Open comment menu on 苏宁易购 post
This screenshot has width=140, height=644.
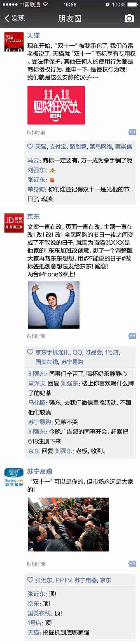tap(132, 564)
